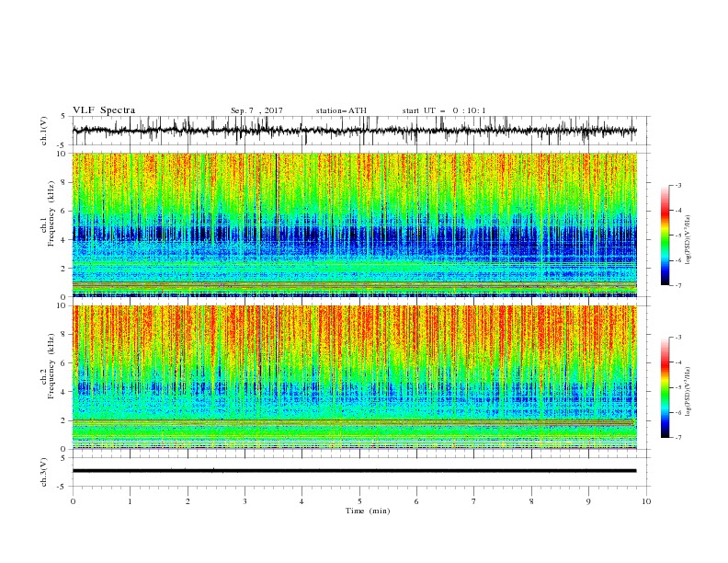Click the 'station=ATH' label

(341, 110)
